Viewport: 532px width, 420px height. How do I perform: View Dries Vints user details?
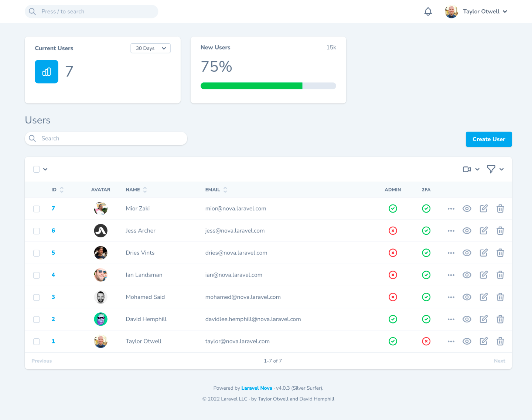click(467, 253)
